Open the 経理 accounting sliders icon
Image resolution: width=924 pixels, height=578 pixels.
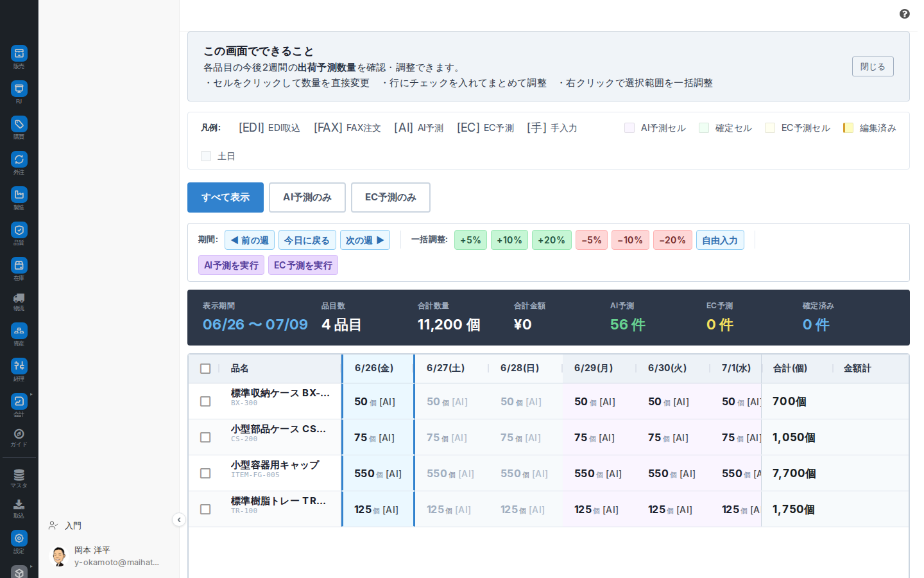click(19, 366)
